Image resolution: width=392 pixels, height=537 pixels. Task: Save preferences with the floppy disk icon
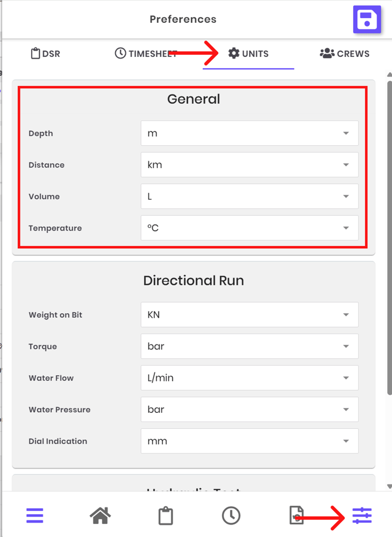(367, 19)
